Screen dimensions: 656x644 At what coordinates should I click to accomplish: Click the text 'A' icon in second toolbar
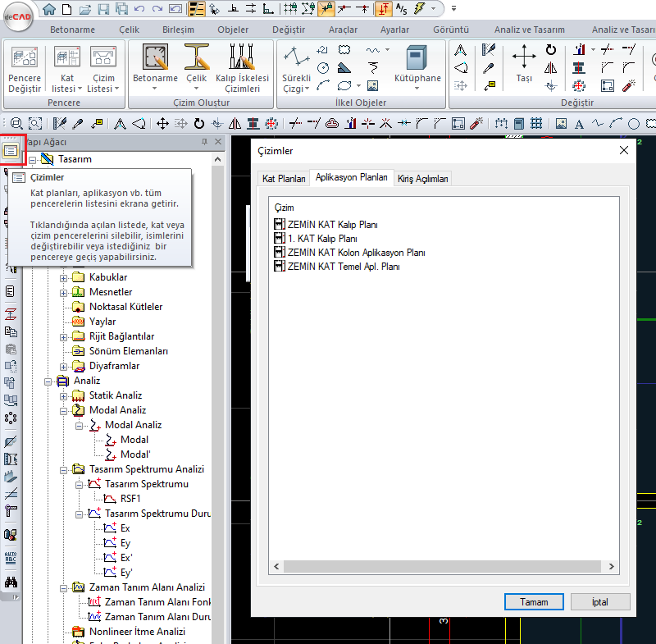click(x=579, y=124)
